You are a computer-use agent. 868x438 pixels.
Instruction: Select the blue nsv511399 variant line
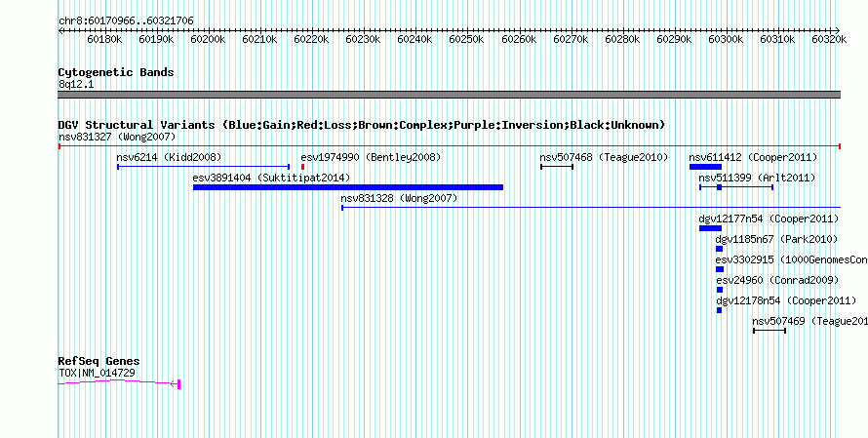point(736,187)
